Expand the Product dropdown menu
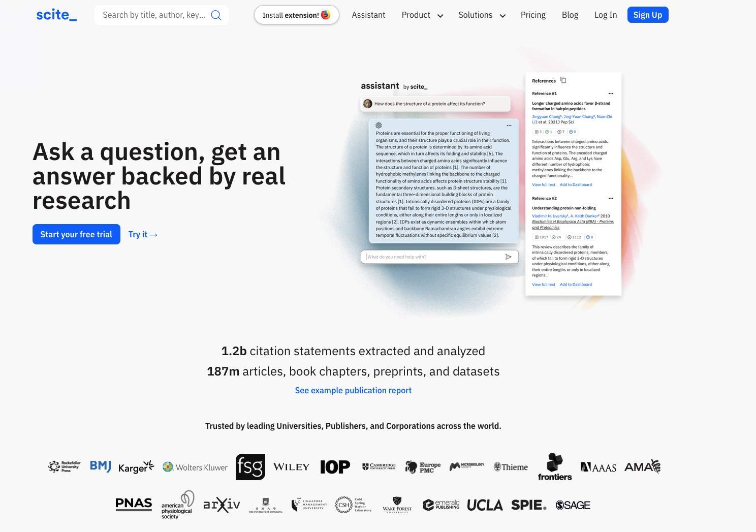The image size is (756, 532). coord(422,15)
